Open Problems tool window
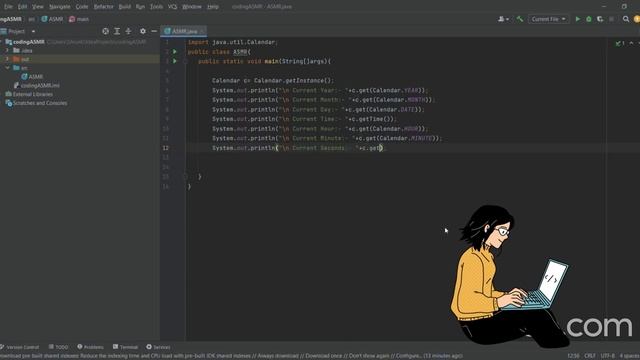640x360 pixels. [x=90, y=347]
